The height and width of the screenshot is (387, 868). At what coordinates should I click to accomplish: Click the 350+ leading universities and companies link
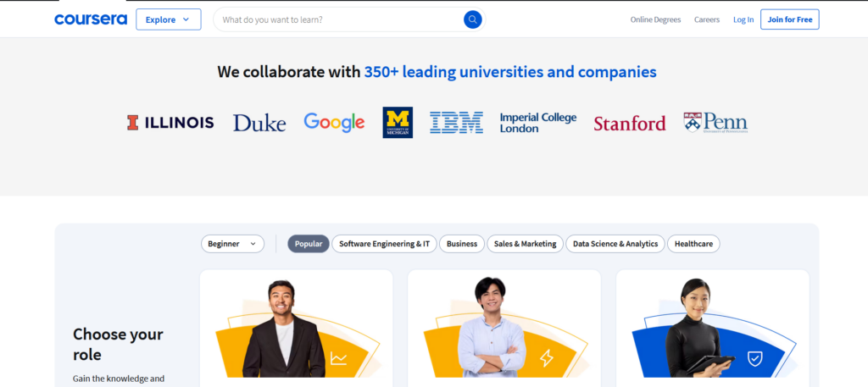coord(509,72)
